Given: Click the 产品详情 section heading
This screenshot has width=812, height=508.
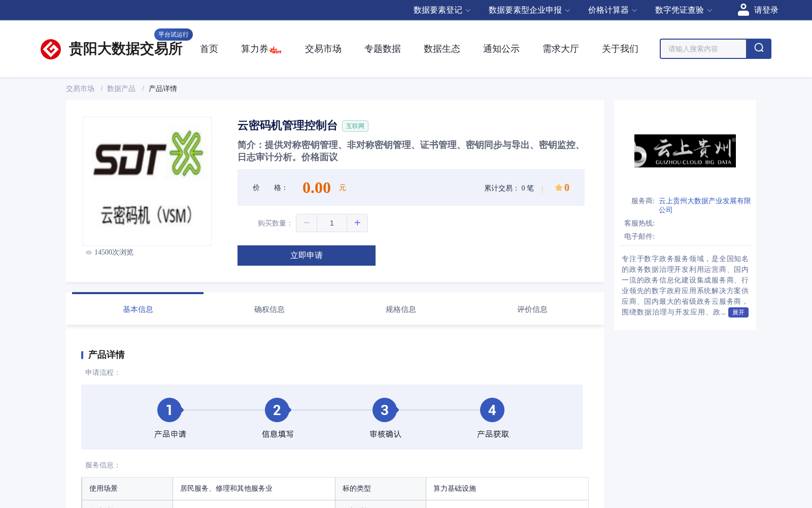Looking at the screenshot, I should click(x=107, y=355).
